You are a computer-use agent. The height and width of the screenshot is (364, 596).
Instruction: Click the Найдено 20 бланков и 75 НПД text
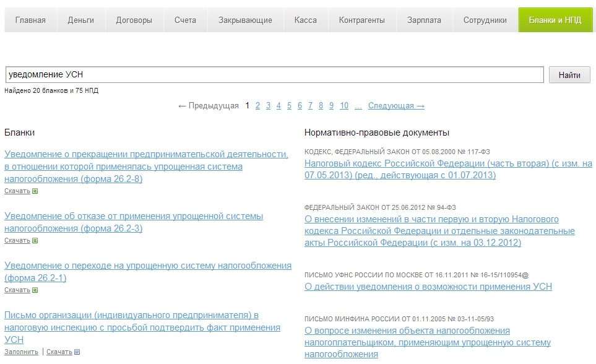(51, 90)
